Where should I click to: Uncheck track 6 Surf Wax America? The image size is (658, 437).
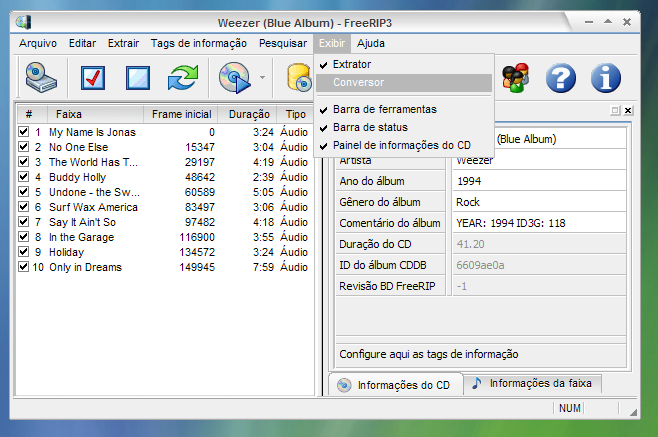24,207
